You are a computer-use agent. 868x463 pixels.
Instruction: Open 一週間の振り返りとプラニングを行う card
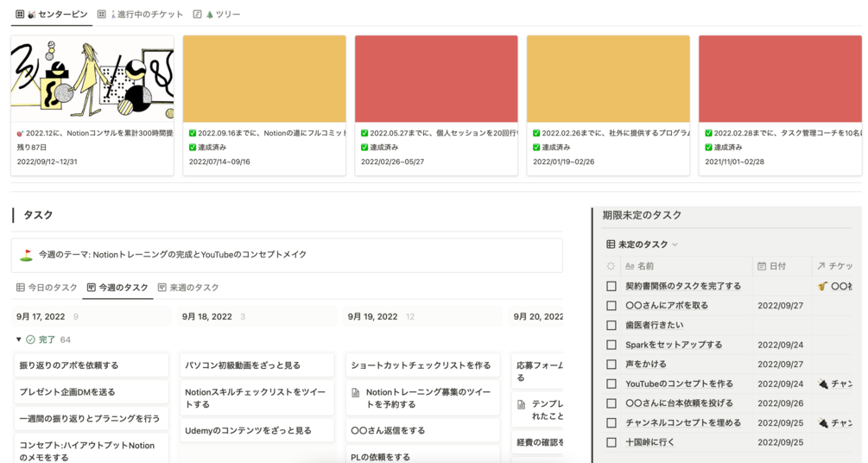[92, 419]
